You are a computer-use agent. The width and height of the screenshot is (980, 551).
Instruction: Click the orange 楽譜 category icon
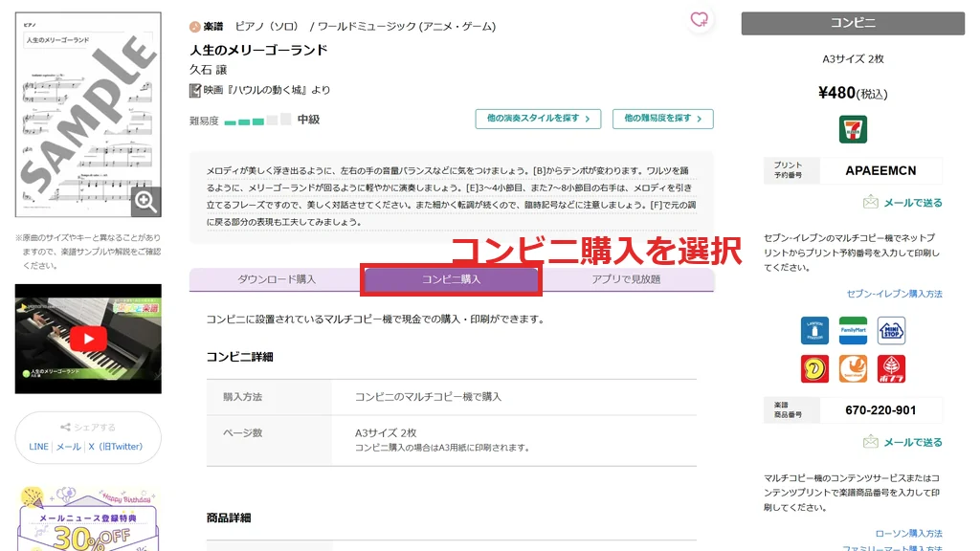195,26
